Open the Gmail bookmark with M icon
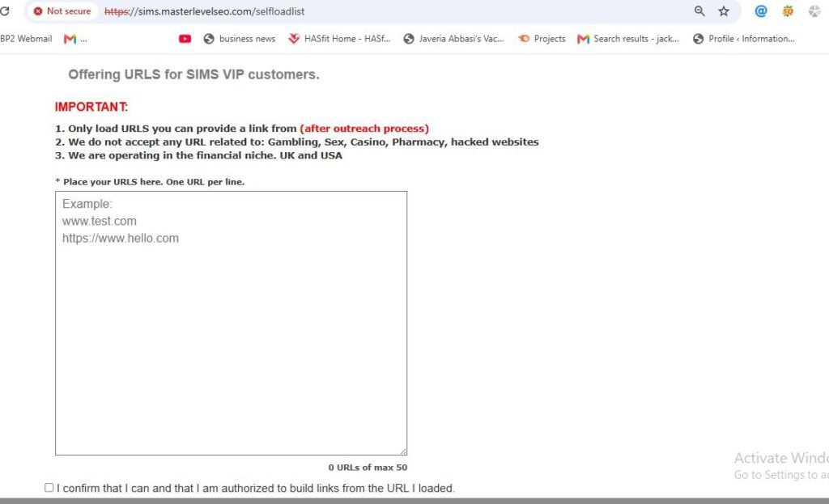Viewport: 829px width, 504px height. 75,39
